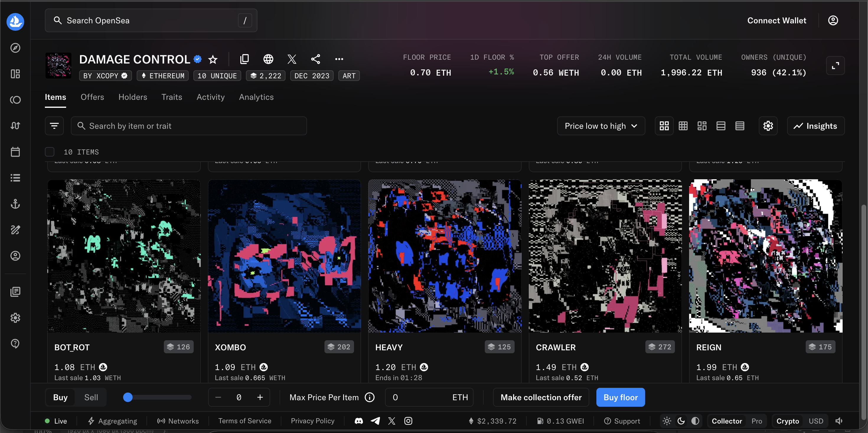Click the item quantity slider handle

point(128,397)
